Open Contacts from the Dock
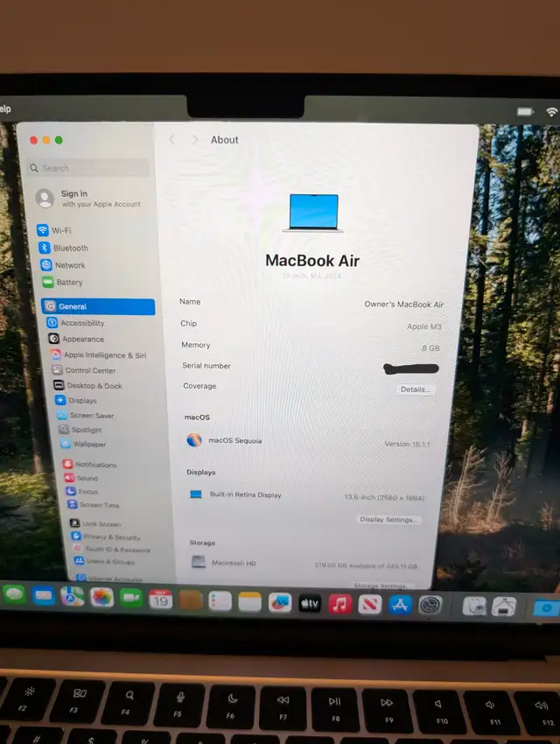Screen dimensions: 560x744 tap(191, 600)
